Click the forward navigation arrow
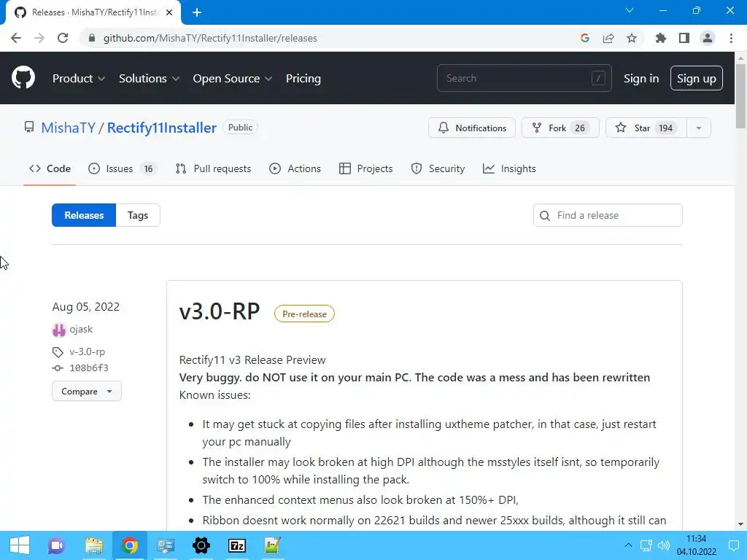The image size is (747, 560). [39, 38]
